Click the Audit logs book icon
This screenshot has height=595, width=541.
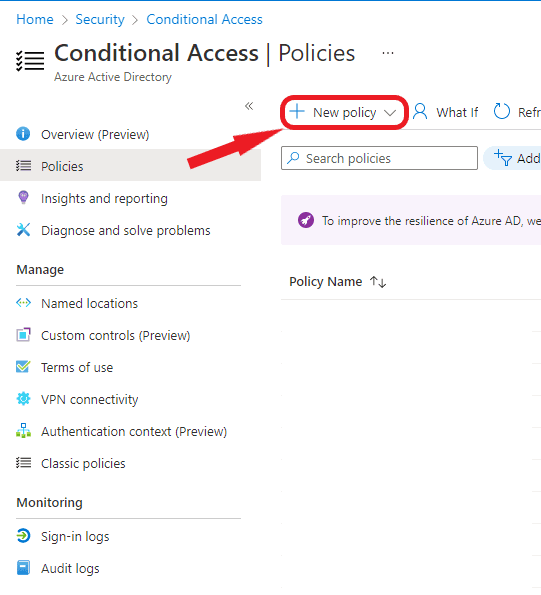coord(23,568)
